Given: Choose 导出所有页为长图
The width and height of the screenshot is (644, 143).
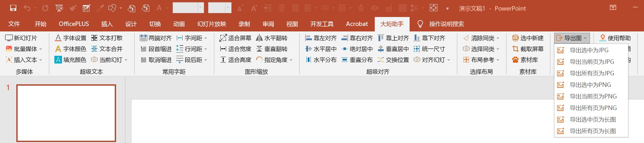Looking at the screenshot, I should pyautogui.click(x=591, y=131).
